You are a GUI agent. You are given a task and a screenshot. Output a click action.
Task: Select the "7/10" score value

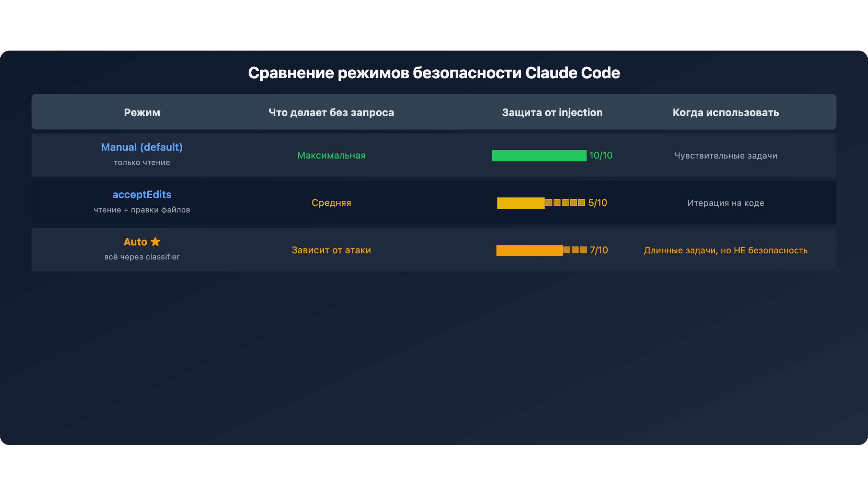click(x=599, y=250)
